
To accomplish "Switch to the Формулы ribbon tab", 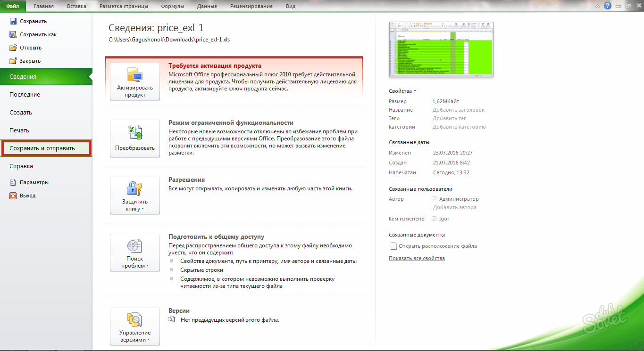I will pos(172,6).
